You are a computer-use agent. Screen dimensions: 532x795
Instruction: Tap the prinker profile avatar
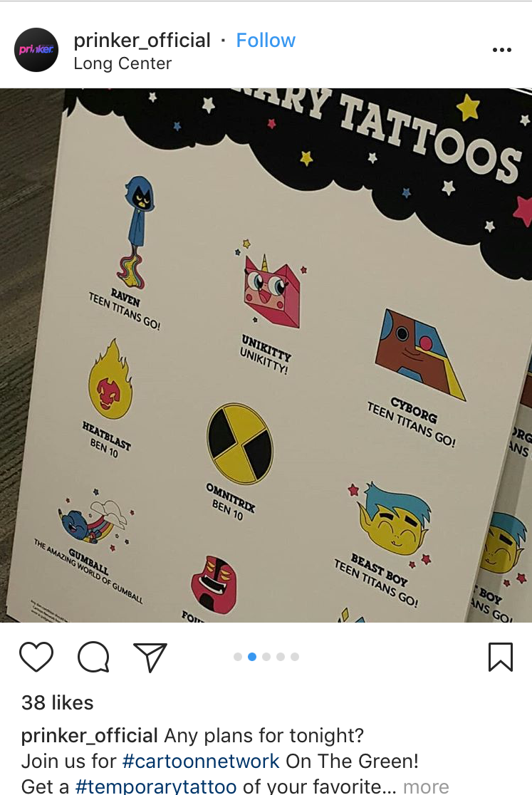coord(36,50)
